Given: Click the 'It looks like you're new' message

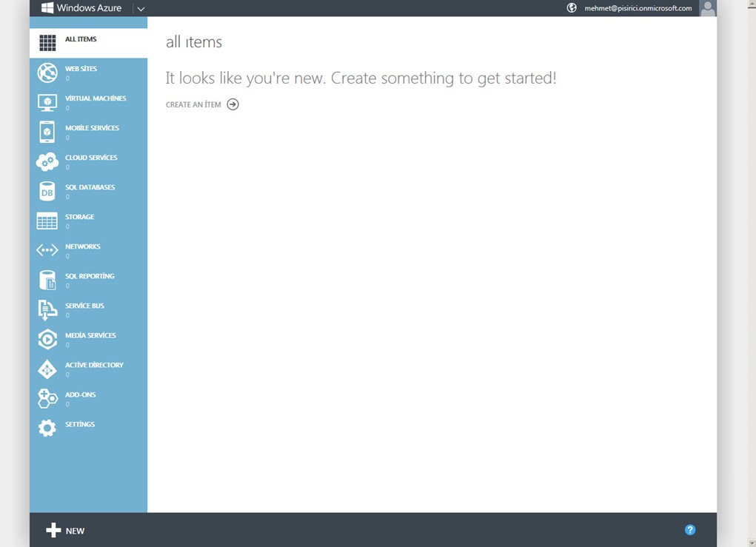Looking at the screenshot, I should (361, 78).
